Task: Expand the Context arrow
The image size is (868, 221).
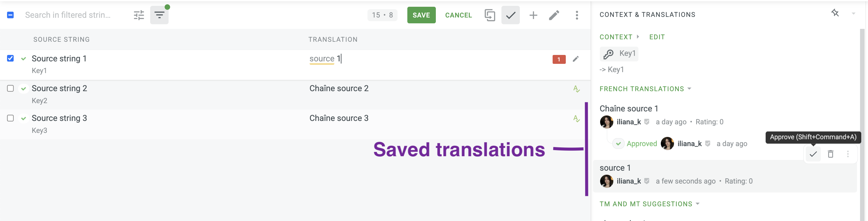Action: tap(638, 37)
